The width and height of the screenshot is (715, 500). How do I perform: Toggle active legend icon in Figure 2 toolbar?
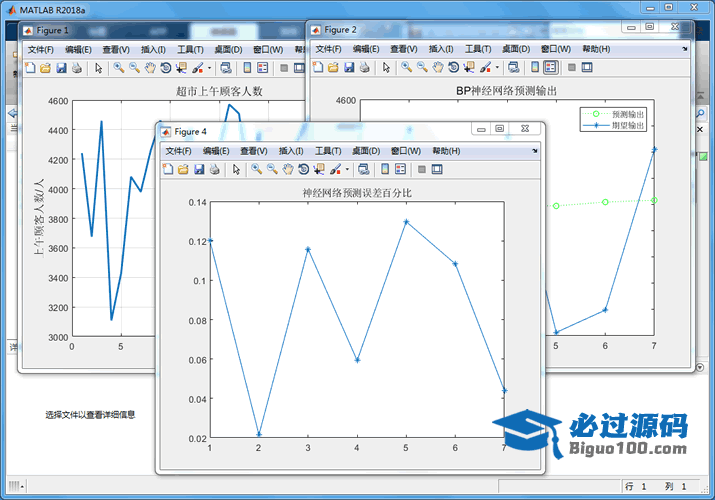click(550, 67)
